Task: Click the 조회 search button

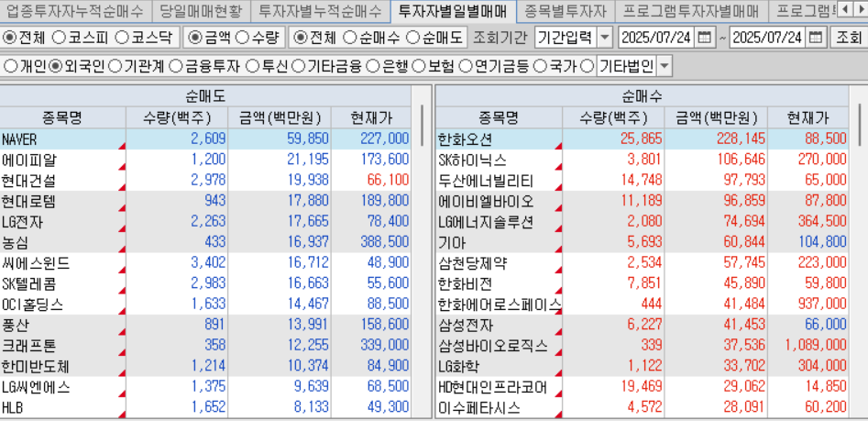Action: point(848,38)
